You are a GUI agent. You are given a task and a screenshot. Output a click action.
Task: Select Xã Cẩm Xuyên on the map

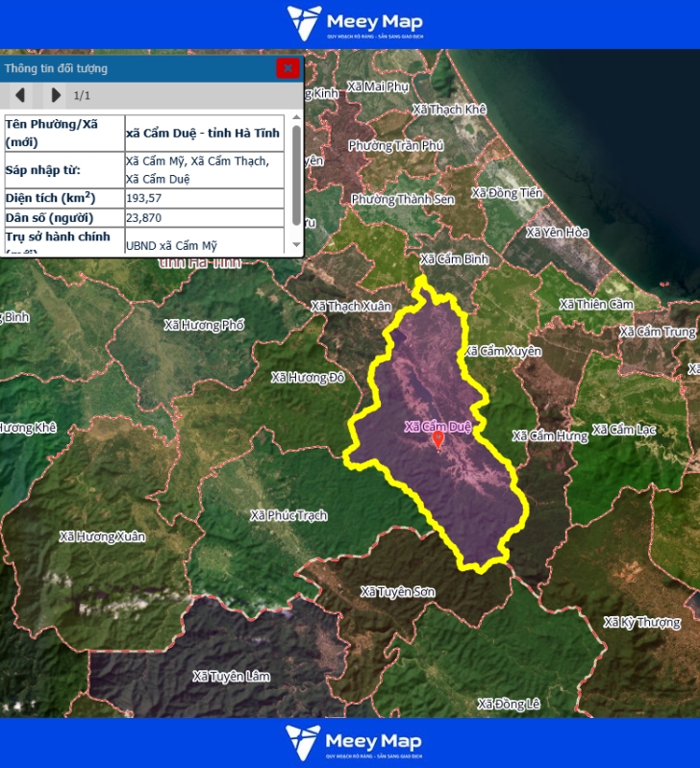pos(503,352)
